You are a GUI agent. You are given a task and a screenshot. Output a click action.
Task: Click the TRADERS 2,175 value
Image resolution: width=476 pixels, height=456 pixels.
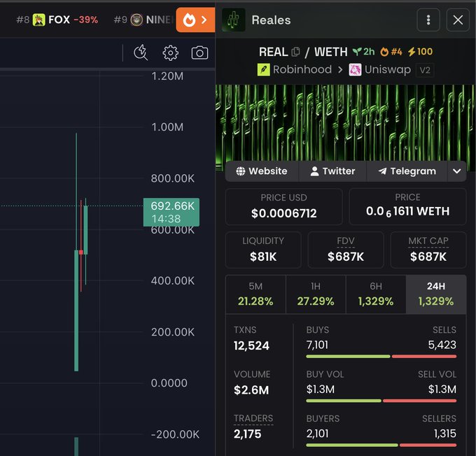coord(247,434)
